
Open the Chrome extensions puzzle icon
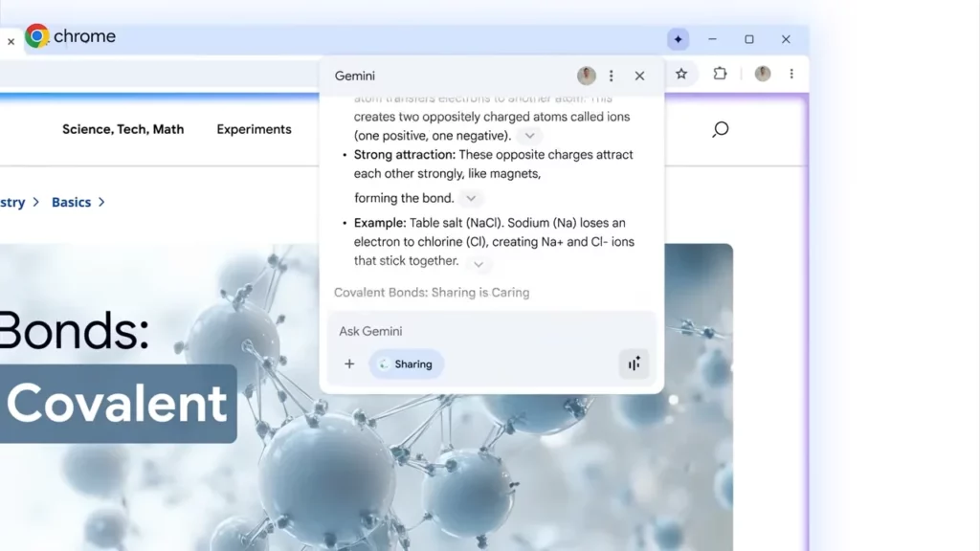[720, 74]
